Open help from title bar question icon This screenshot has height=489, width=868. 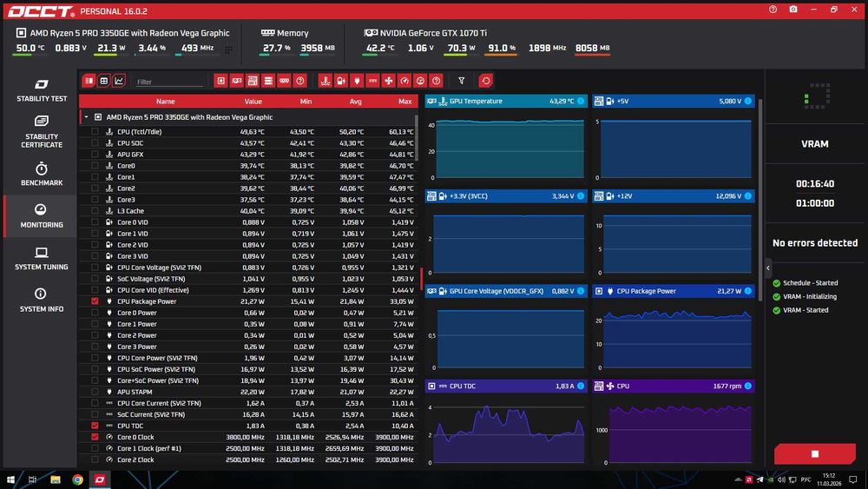[773, 10]
